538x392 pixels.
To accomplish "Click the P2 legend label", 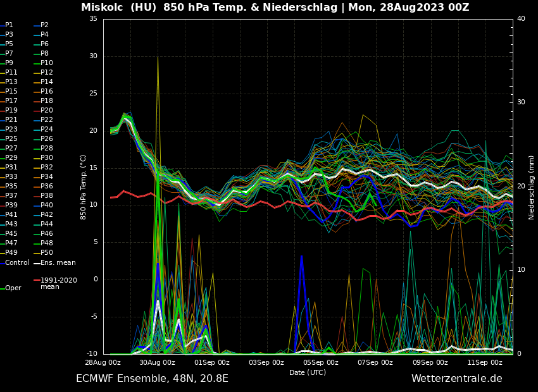I will 44,25.
